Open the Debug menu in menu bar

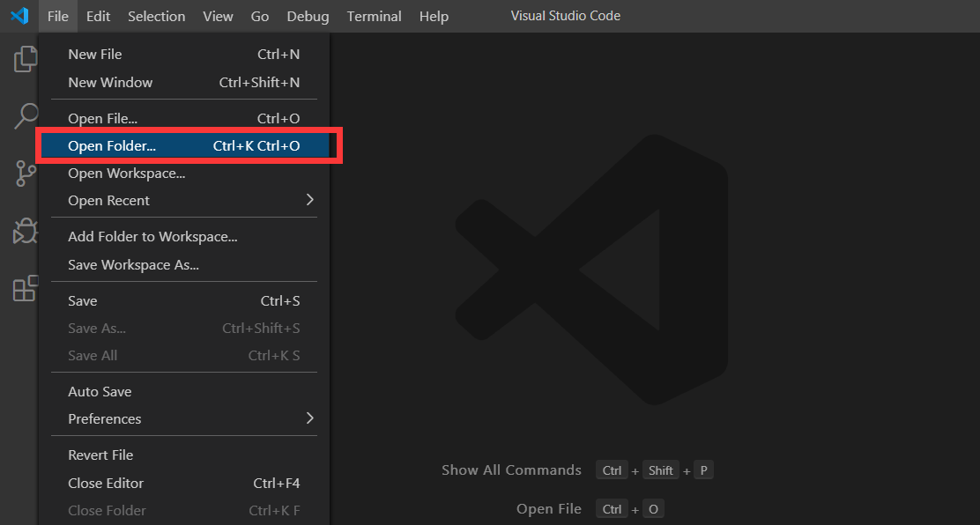308,16
